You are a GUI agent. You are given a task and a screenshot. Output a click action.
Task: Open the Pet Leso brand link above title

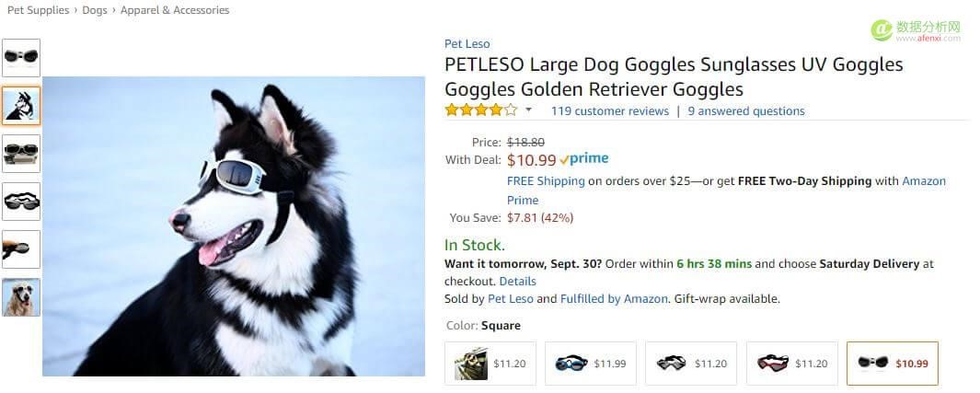coord(467,43)
